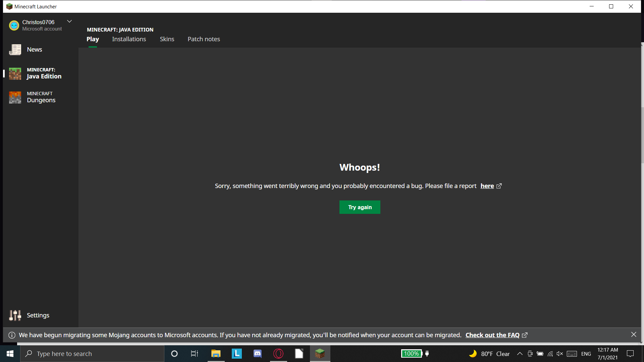This screenshot has width=644, height=362.
Task: Open the Skins tab
Action: click(x=167, y=39)
